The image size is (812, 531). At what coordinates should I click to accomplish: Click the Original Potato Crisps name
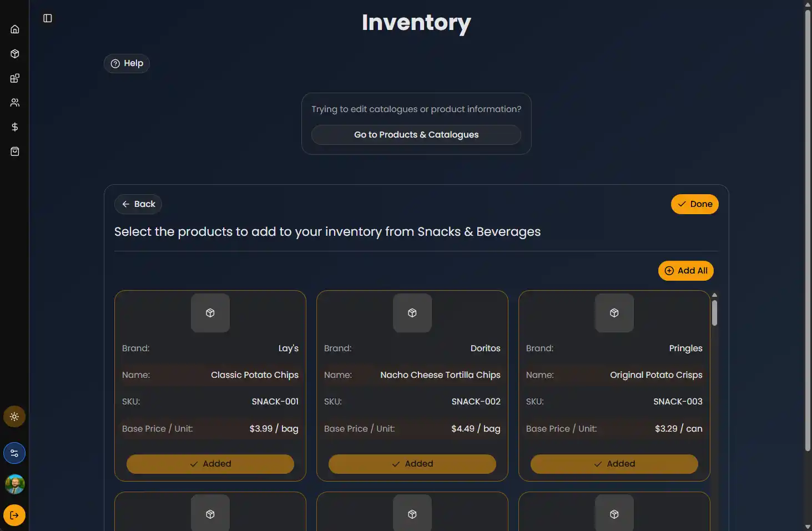pyautogui.click(x=656, y=375)
